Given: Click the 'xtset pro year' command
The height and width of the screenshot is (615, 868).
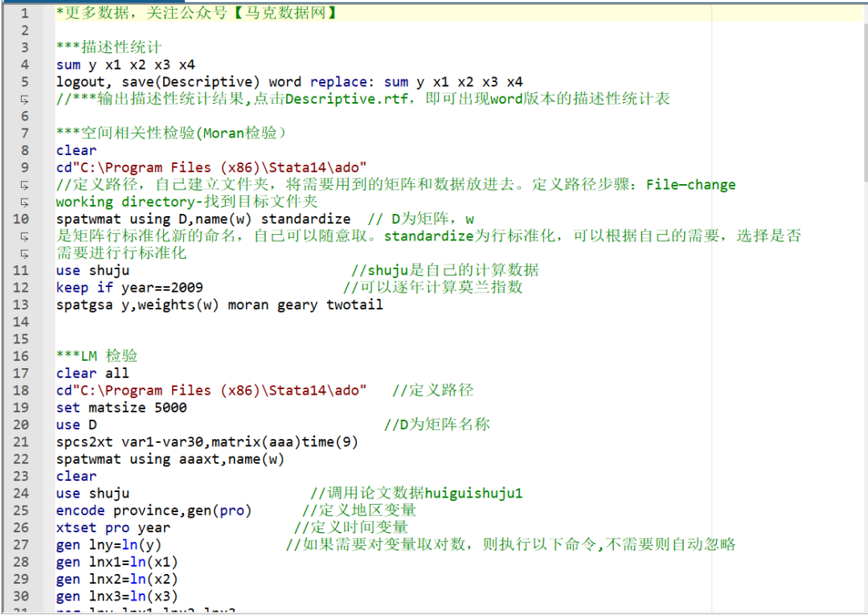Looking at the screenshot, I should (x=113, y=528).
